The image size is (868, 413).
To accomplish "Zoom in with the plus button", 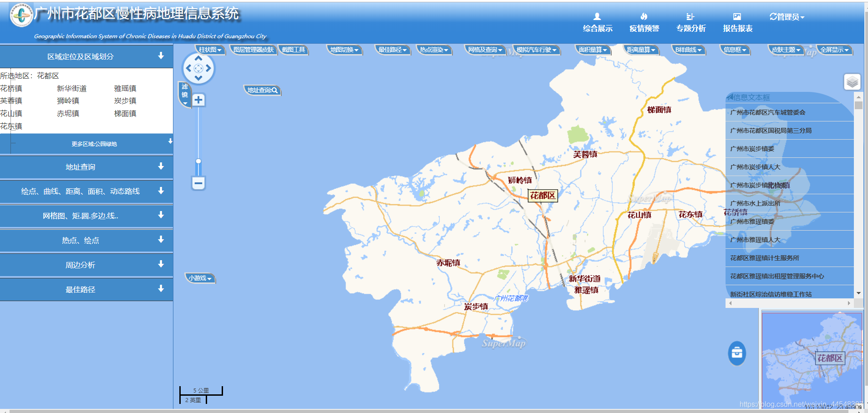I will (198, 100).
